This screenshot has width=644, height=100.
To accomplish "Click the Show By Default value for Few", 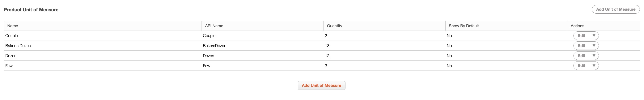I will point(449,66).
